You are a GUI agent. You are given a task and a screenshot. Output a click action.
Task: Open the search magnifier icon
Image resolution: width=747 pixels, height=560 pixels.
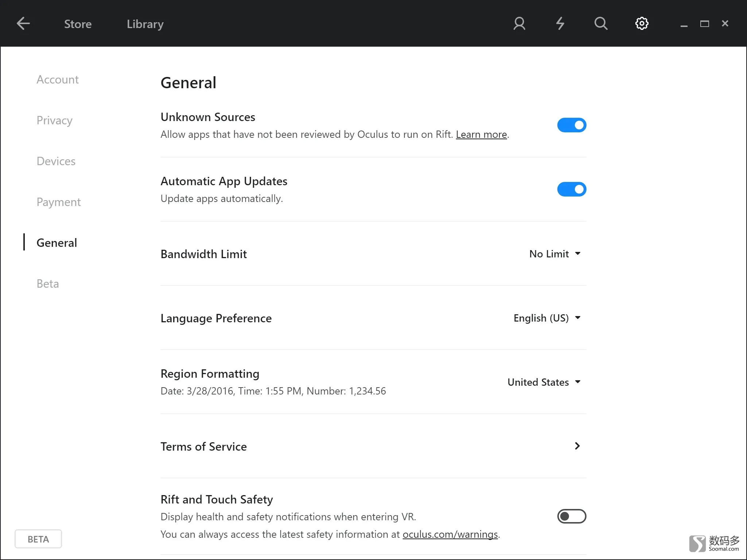(601, 24)
